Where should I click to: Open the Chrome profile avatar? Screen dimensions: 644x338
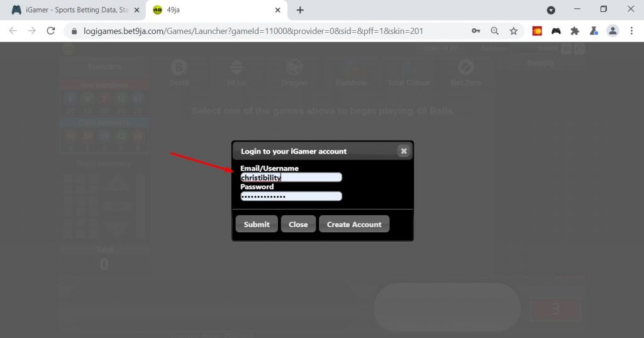point(613,31)
